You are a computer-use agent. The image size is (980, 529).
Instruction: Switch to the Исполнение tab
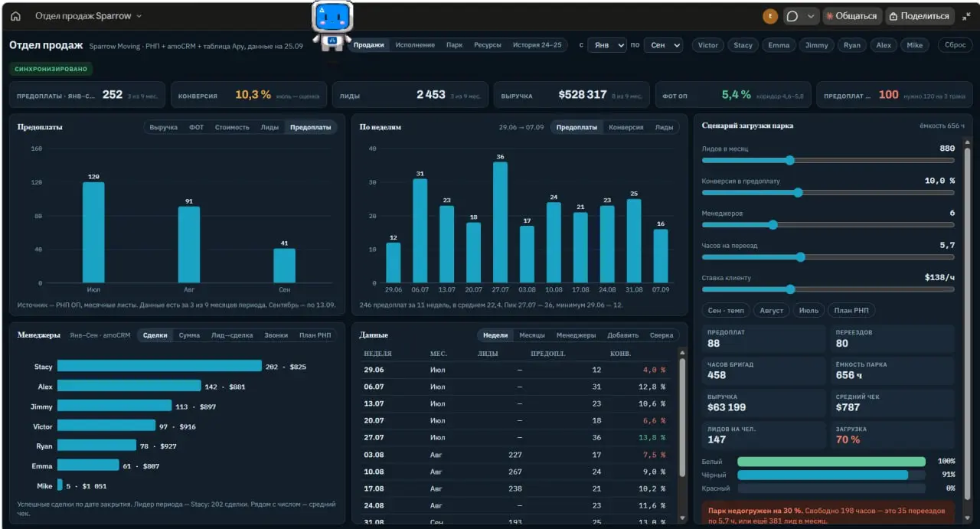point(415,45)
